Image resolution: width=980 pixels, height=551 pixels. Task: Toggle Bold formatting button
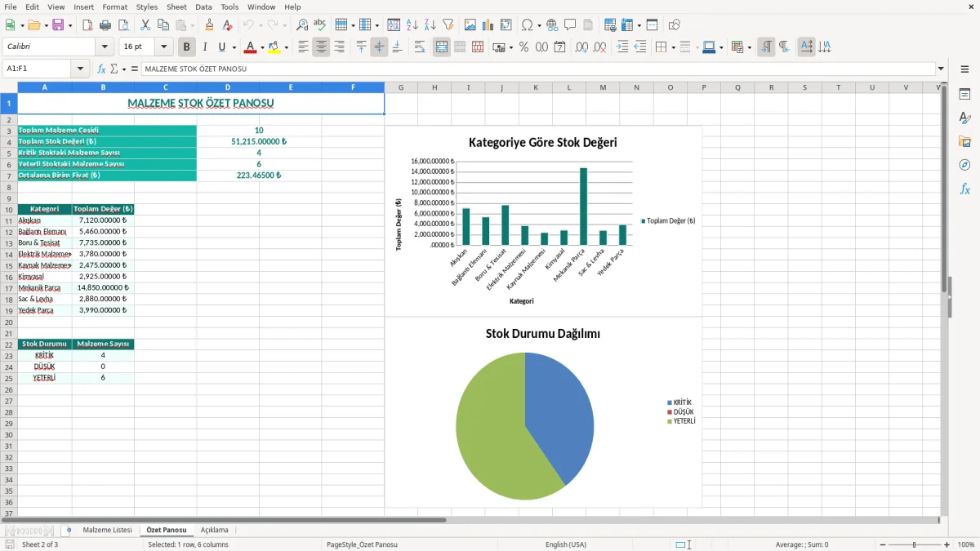[x=187, y=47]
